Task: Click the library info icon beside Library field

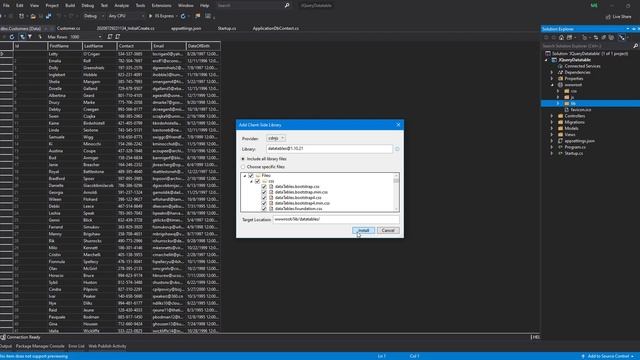Action: (x=397, y=149)
